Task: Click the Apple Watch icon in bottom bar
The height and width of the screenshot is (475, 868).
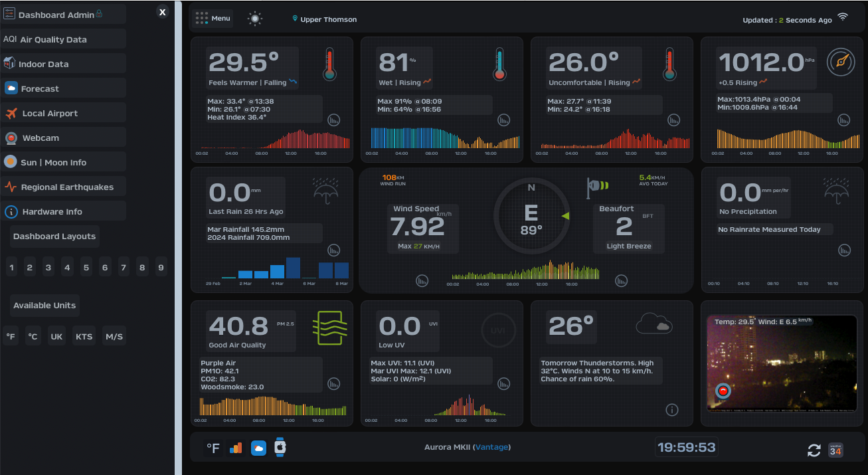Action: (x=280, y=447)
